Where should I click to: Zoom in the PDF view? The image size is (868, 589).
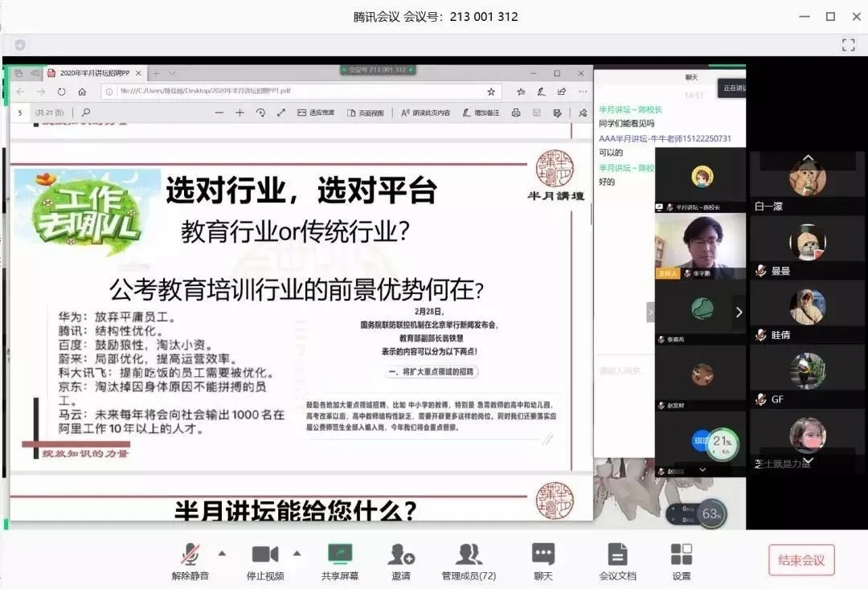[x=240, y=112]
